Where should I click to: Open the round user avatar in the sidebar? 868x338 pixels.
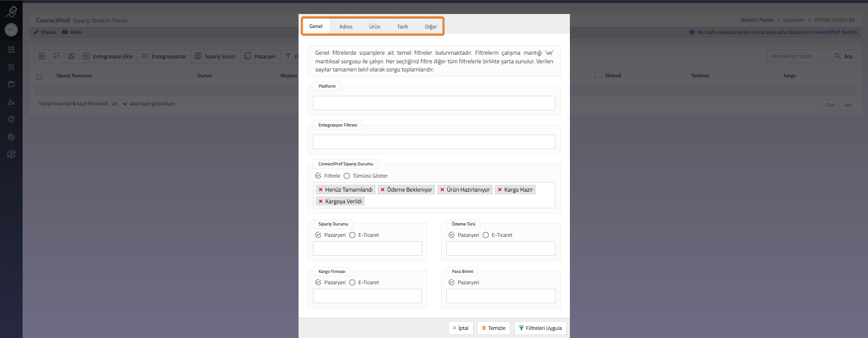[x=11, y=30]
